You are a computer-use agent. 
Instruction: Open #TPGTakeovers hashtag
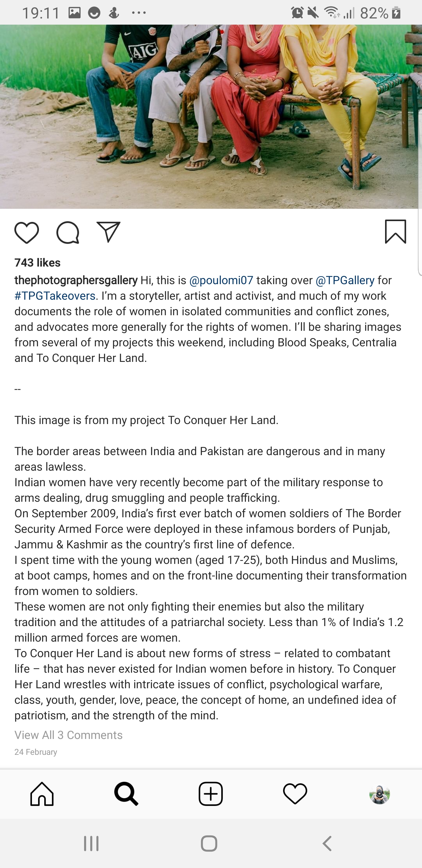click(55, 296)
